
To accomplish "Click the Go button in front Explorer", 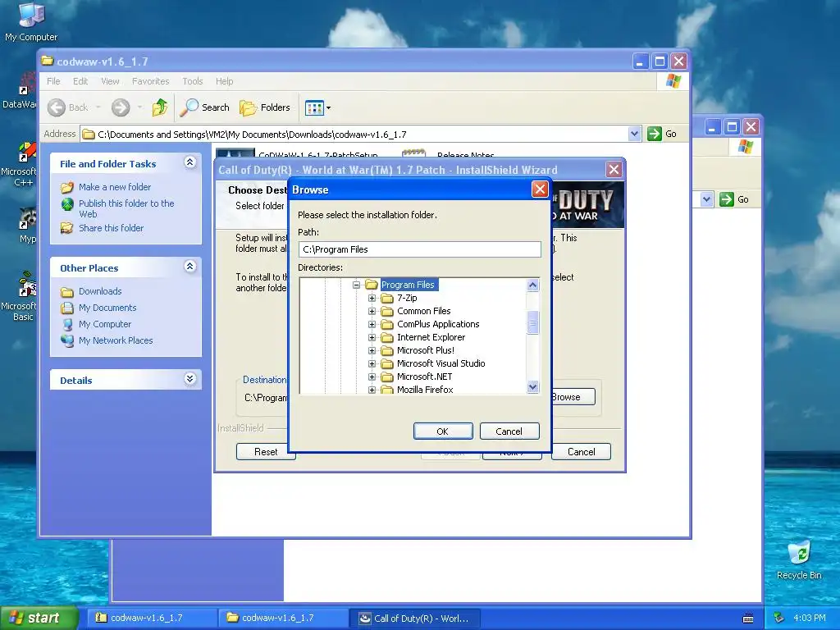I will pos(662,134).
